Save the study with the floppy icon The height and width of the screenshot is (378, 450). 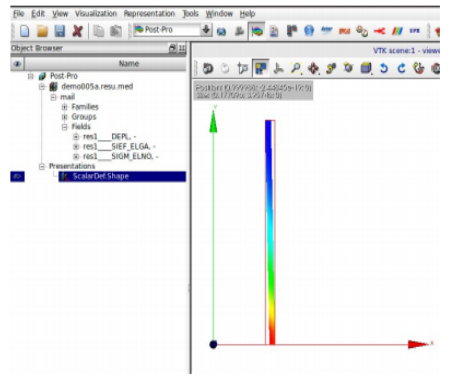tap(60, 31)
